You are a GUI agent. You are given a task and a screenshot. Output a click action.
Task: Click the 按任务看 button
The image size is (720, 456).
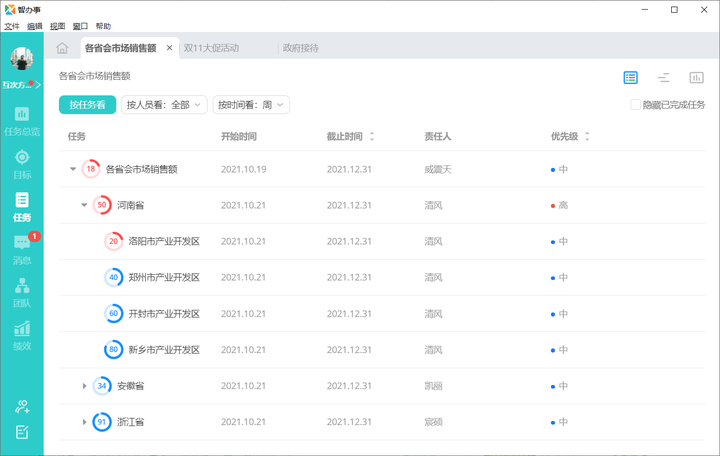(x=87, y=105)
